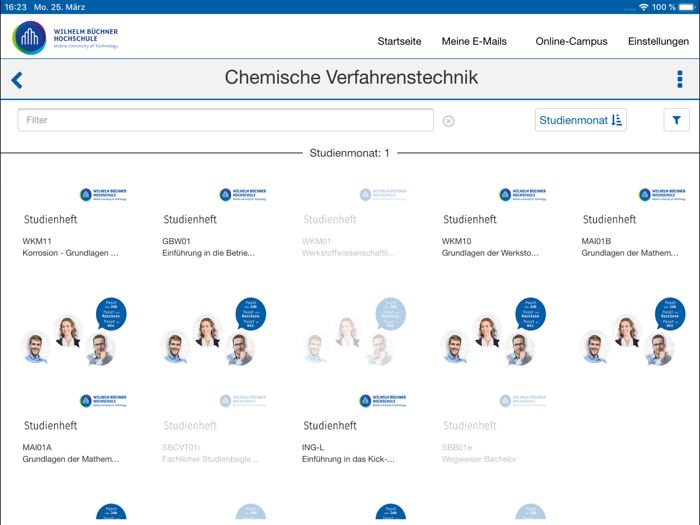Viewport: 700px width, 525px height.
Task: Open Einstellungen
Action: (658, 42)
